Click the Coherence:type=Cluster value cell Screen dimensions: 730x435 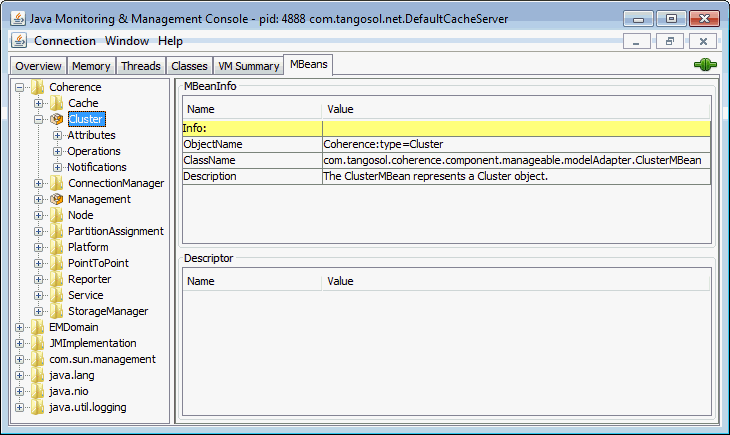point(516,144)
